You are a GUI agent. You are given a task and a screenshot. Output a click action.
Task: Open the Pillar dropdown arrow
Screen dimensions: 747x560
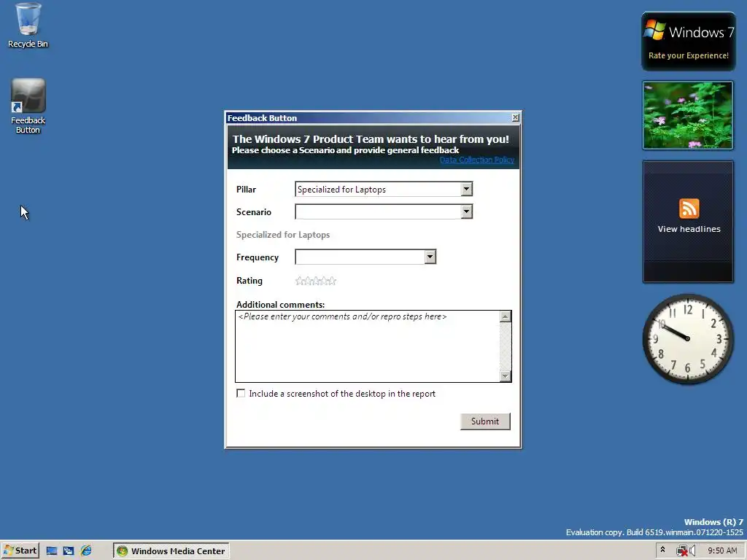pos(466,189)
